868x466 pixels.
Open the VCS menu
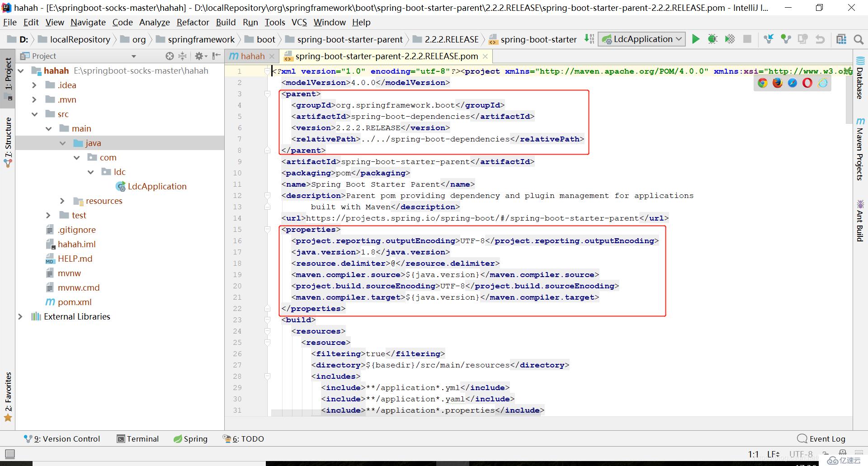click(x=299, y=22)
